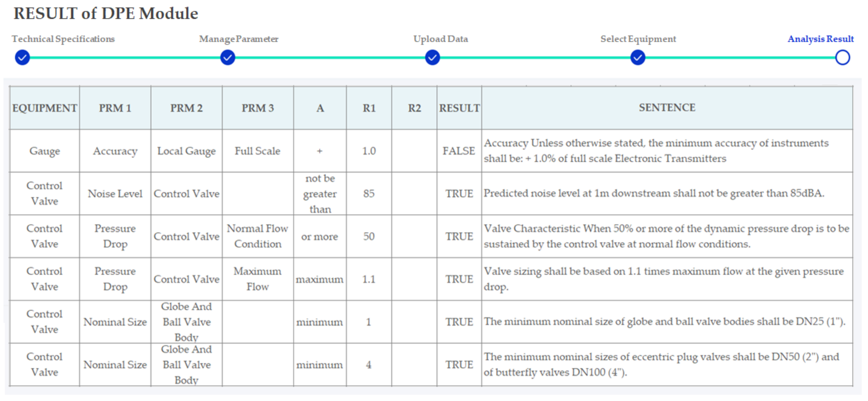Click the EQUIPMENT column header
868x401 pixels.
tap(45, 108)
